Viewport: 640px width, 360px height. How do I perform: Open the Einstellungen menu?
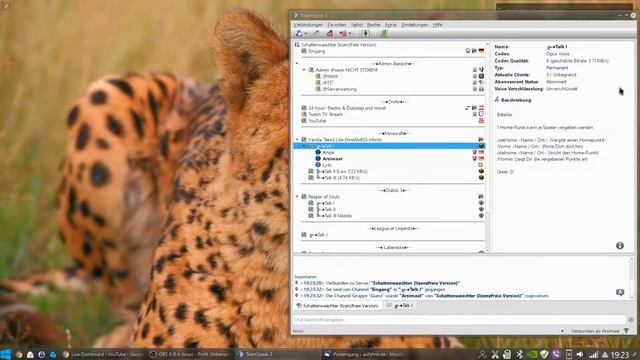[x=414, y=25]
